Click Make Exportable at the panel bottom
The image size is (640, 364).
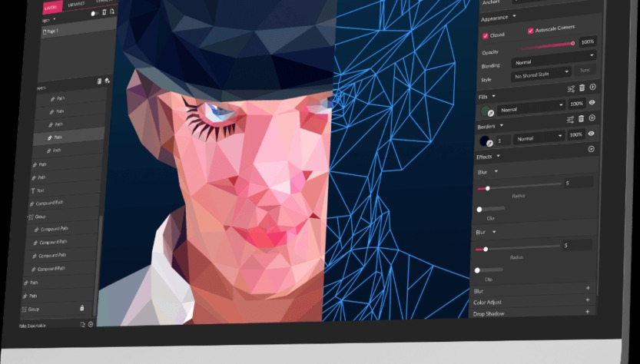click(32, 326)
